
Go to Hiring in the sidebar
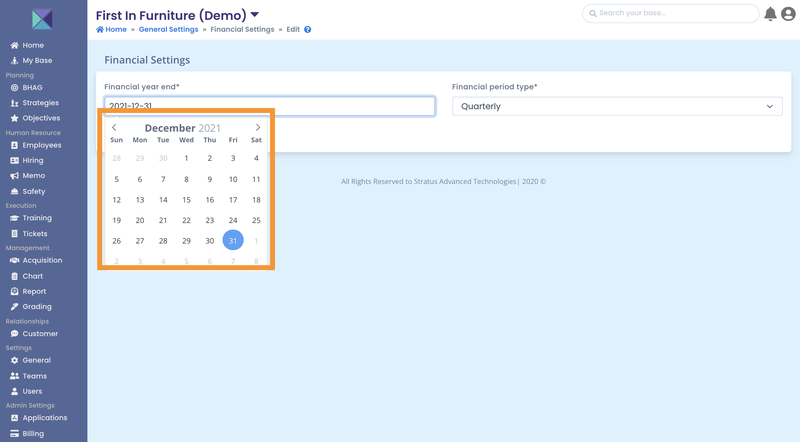click(x=32, y=160)
